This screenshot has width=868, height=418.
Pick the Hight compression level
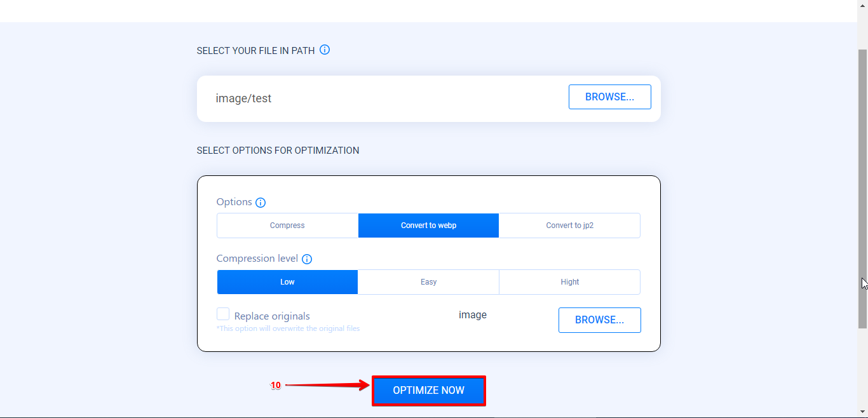tap(569, 282)
